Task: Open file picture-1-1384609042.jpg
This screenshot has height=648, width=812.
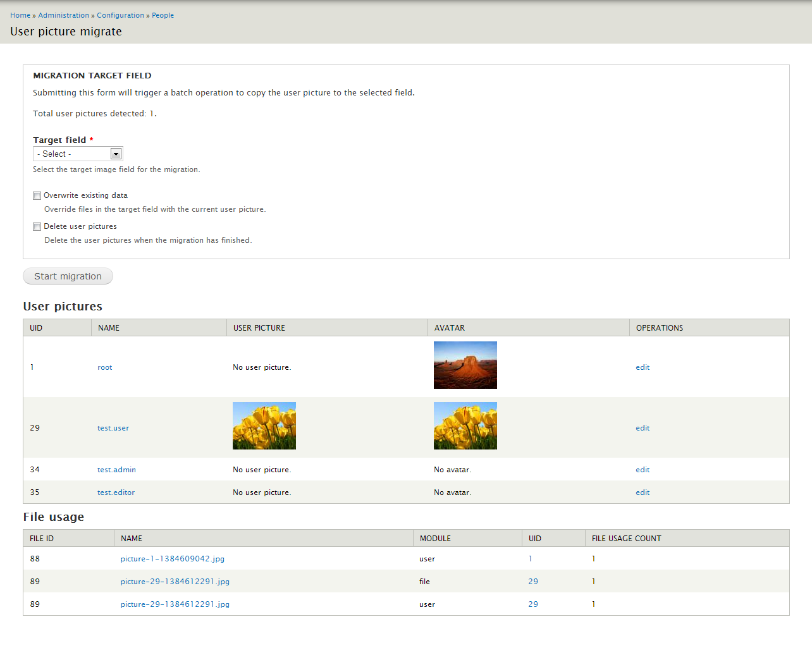Action: [x=172, y=559]
